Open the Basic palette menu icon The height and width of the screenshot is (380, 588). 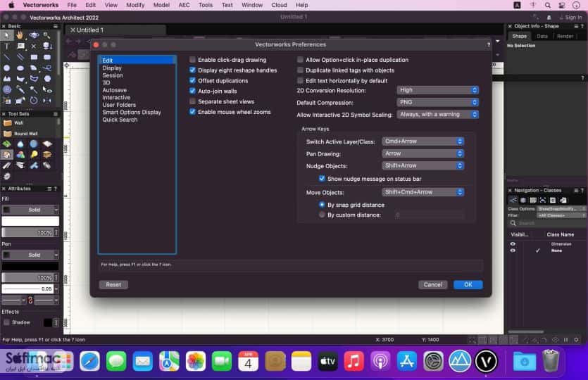point(56,26)
